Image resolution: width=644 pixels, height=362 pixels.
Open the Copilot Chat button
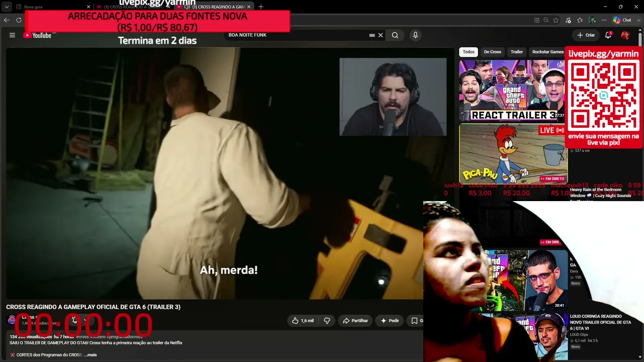click(x=622, y=20)
